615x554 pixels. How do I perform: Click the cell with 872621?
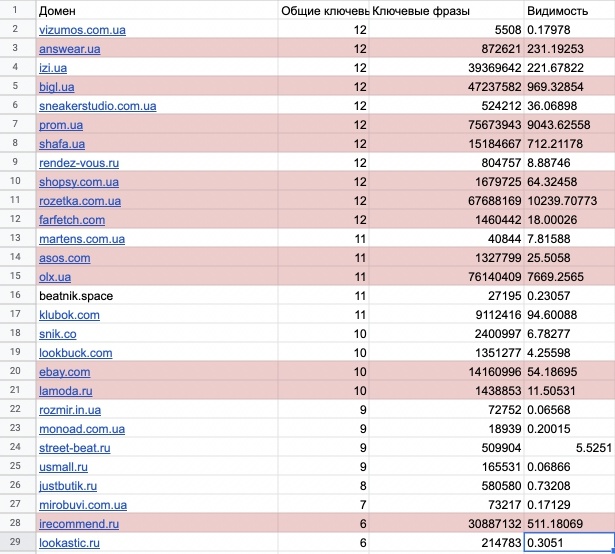(x=446, y=49)
